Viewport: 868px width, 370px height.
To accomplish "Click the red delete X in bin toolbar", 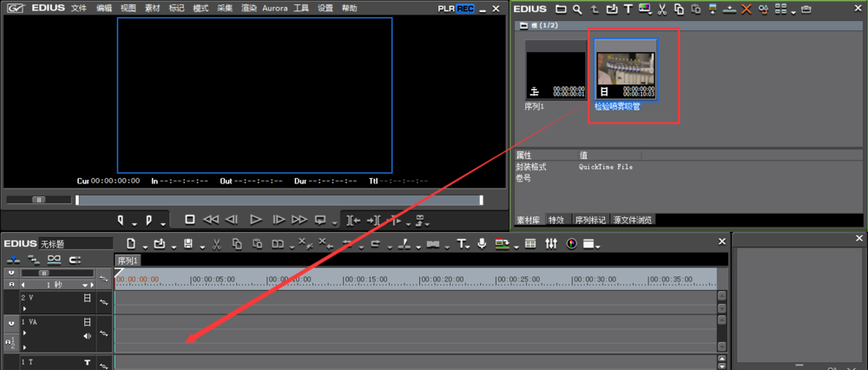I will click(746, 9).
